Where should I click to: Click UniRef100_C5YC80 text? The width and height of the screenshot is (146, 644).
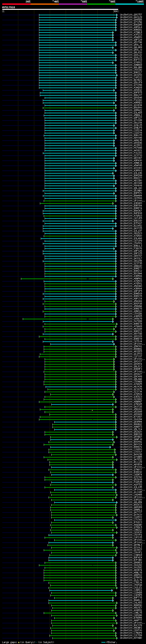131,70
